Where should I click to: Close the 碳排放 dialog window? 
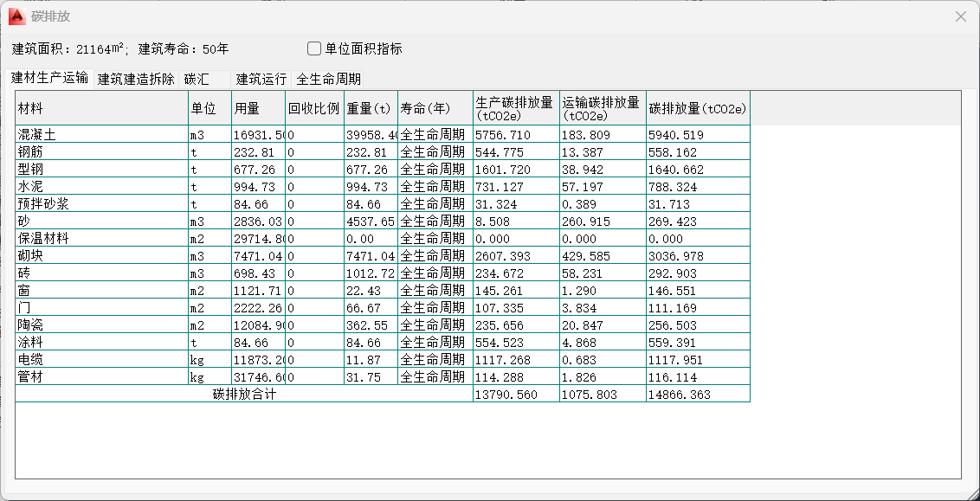point(960,16)
